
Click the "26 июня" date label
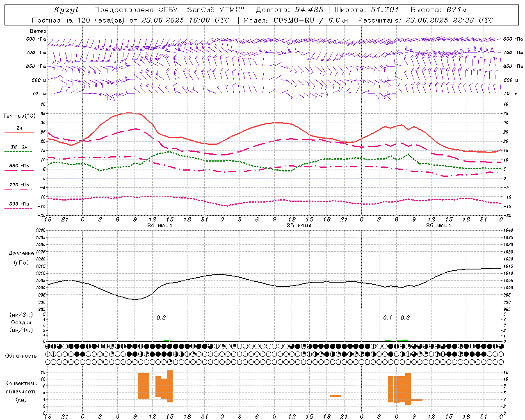(438, 226)
